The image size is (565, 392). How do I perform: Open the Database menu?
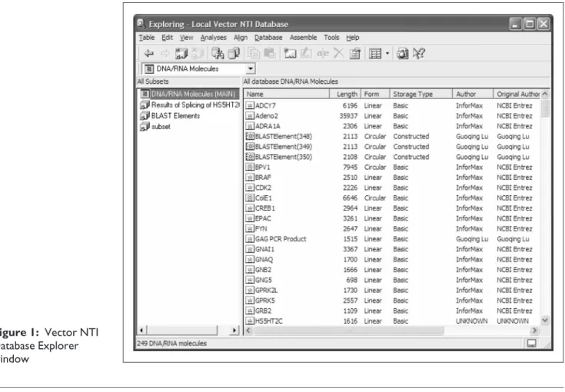click(x=268, y=38)
